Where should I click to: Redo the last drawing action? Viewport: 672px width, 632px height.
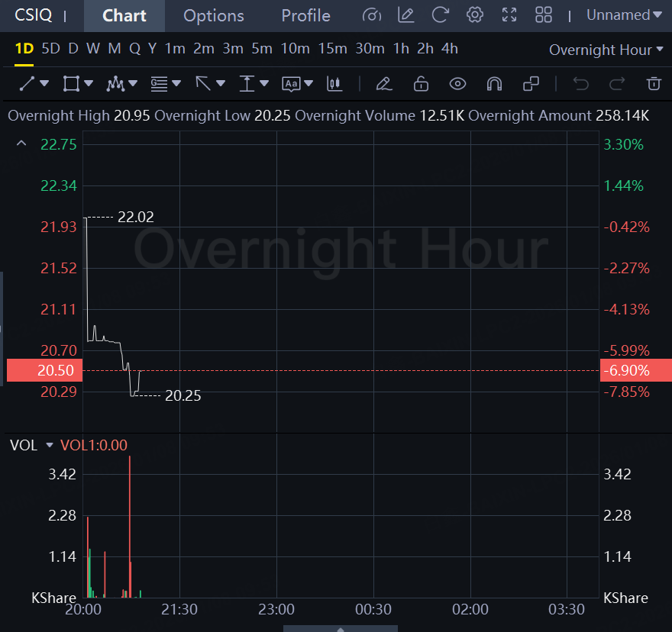[x=617, y=83]
